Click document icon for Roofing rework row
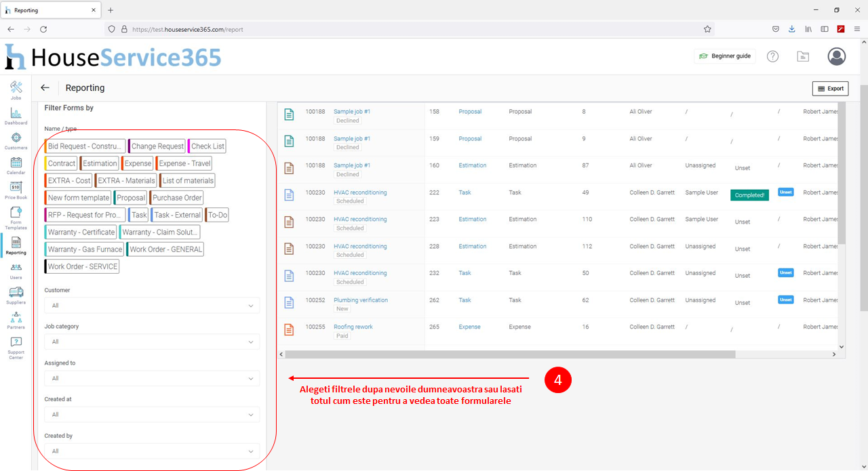Screen dimensions: 868x471 click(289, 329)
